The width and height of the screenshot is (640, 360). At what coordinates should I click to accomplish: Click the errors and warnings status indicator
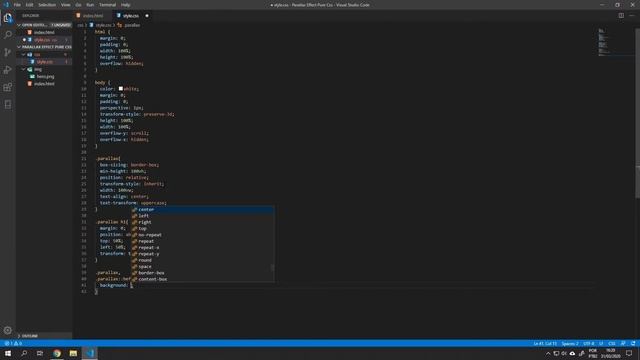tap(13, 344)
